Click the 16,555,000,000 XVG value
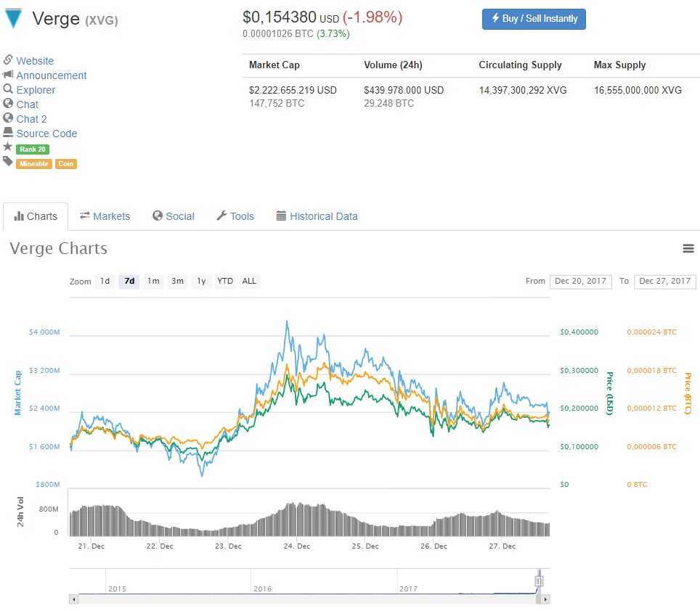The image size is (700, 611). 638,90
